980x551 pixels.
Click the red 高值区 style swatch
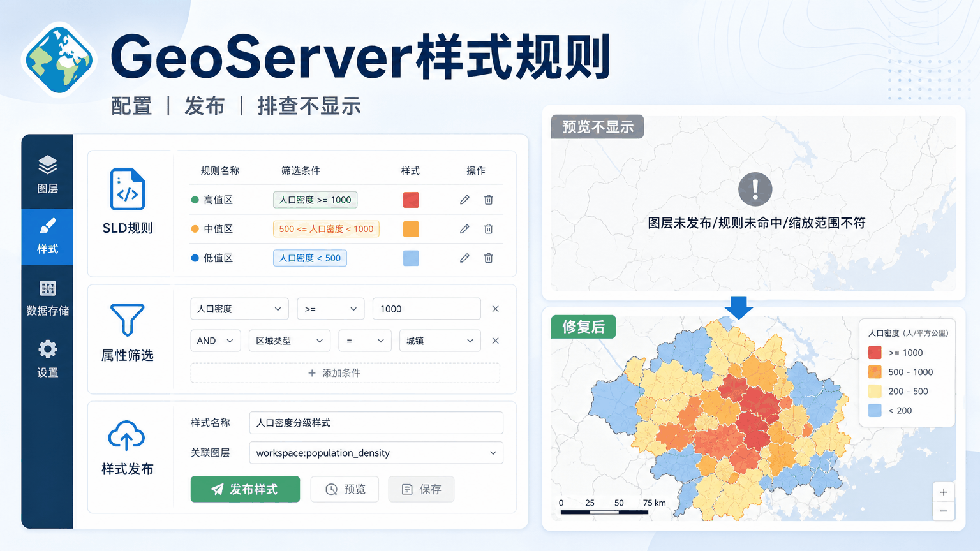point(411,200)
